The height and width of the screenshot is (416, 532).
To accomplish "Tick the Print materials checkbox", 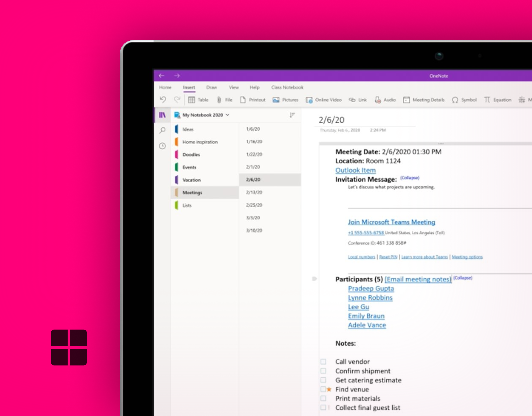I will pyautogui.click(x=323, y=398).
